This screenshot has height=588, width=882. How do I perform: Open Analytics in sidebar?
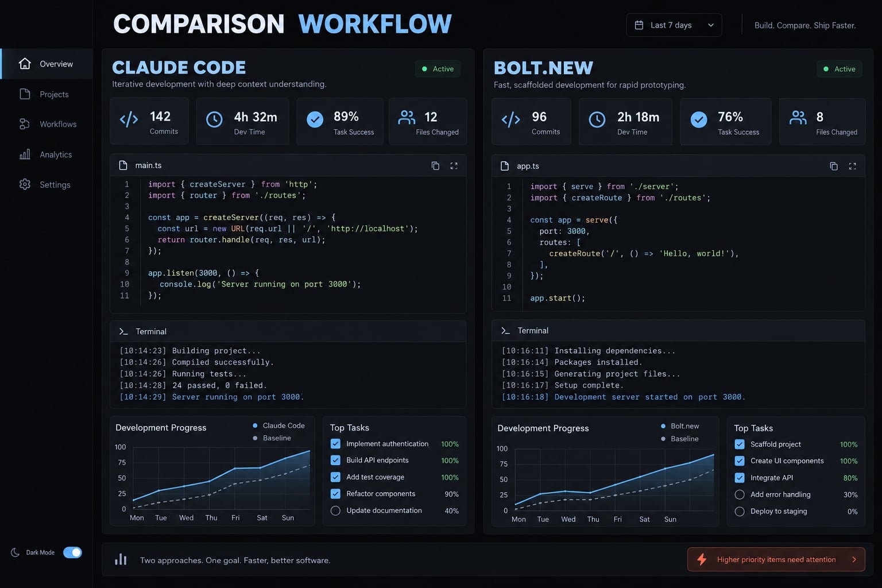pyautogui.click(x=47, y=154)
